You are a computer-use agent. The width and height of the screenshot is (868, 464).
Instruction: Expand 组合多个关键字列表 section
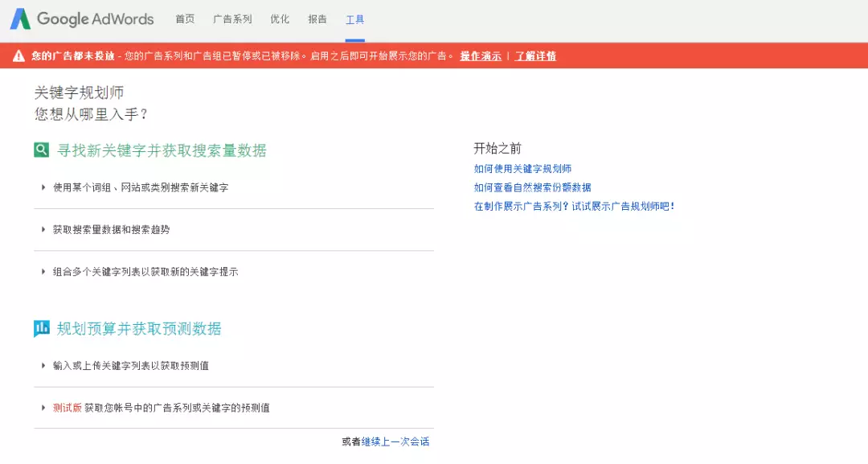point(145,272)
